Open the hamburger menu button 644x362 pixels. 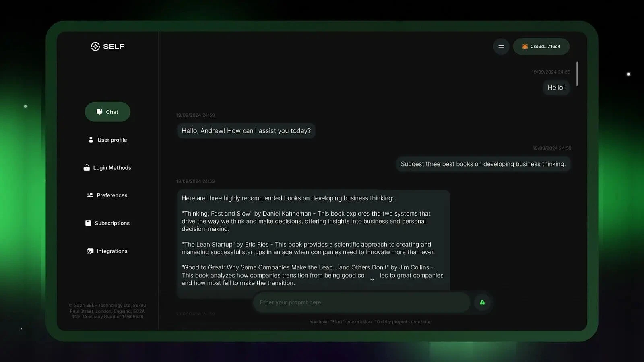click(501, 47)
